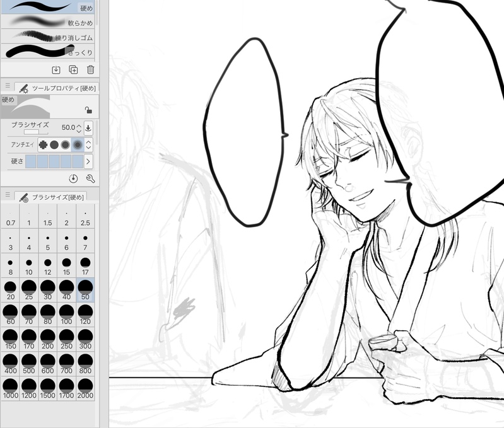
Task: Choose brush size 10 preset
Action: 29,266
